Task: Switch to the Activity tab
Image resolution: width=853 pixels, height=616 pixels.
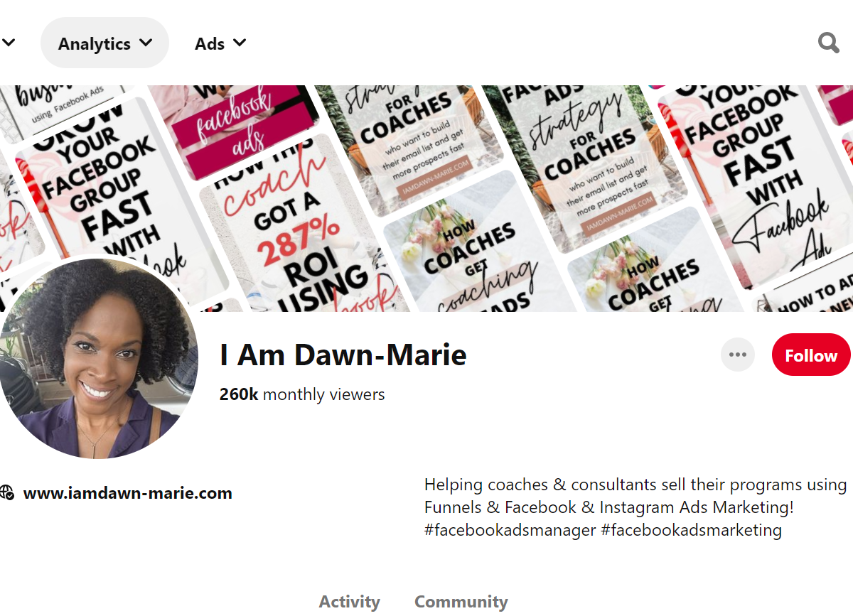Action: click(350, 602)
